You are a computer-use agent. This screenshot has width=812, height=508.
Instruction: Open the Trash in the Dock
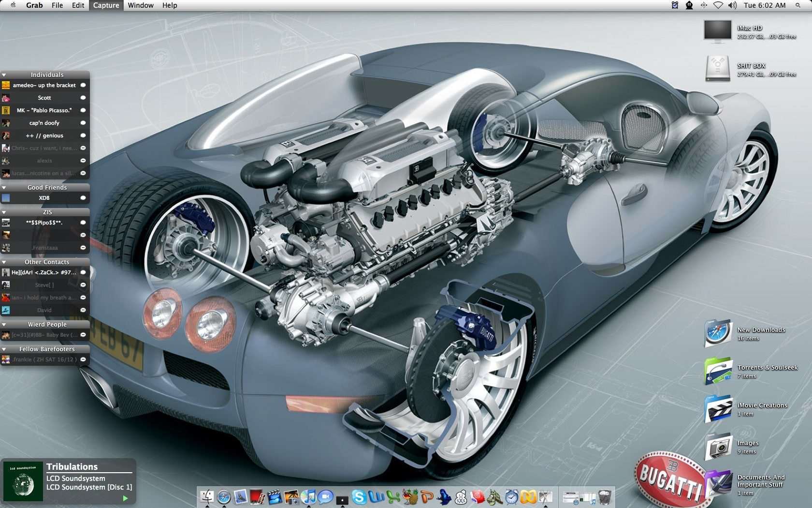pos(605,496)
